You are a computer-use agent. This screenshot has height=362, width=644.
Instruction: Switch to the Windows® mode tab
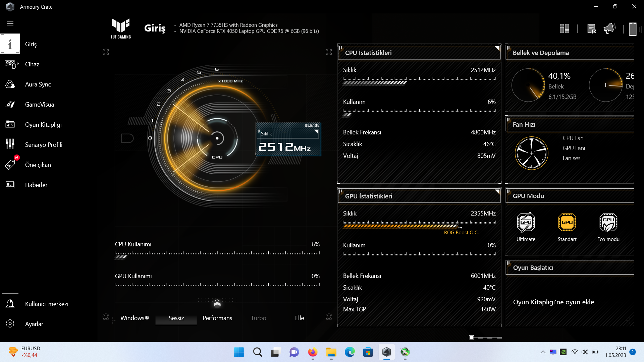[135, 318]
